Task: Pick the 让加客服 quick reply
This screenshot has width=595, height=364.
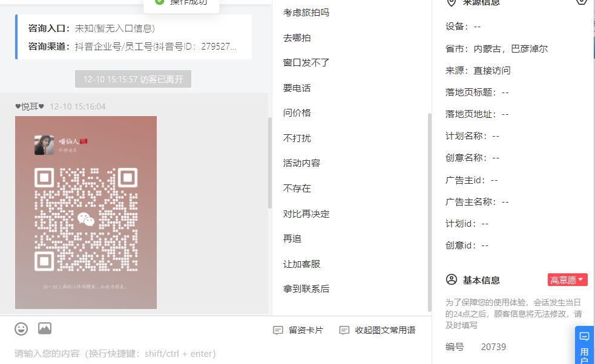Action: (301, 264)
